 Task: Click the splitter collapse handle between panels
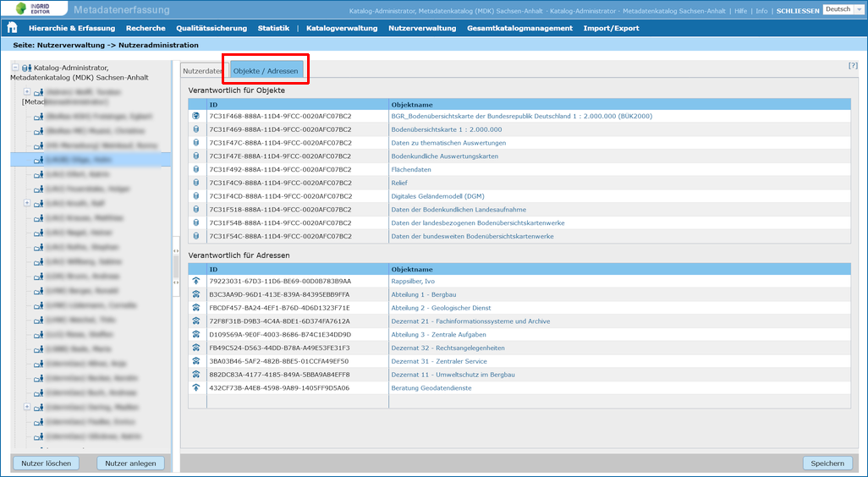coord(176,266)
